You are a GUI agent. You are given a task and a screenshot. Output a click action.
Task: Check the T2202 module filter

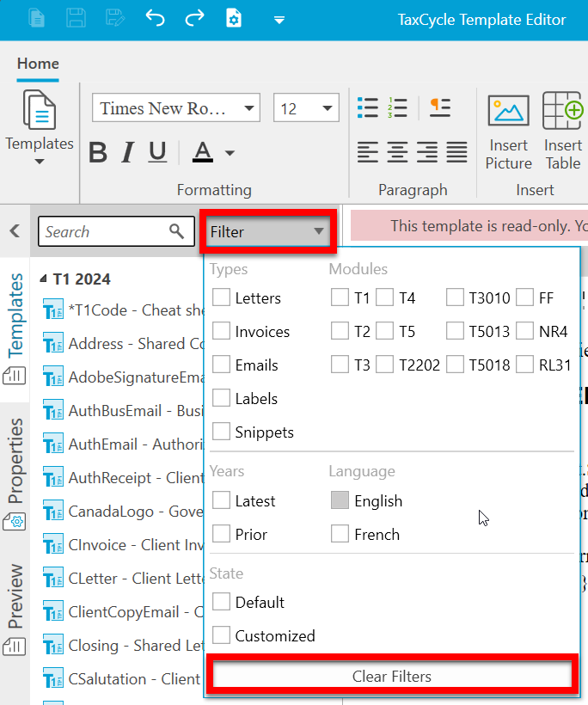[x=385, y=365]
